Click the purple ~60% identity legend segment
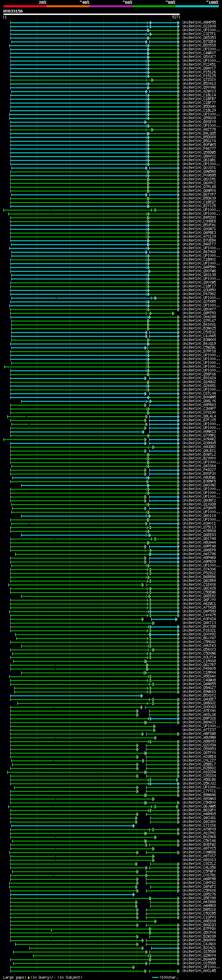 click(x=111, y=6)
